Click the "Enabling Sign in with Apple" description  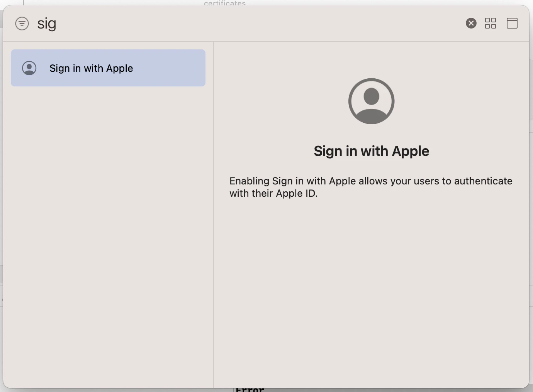tap(371, 187)
